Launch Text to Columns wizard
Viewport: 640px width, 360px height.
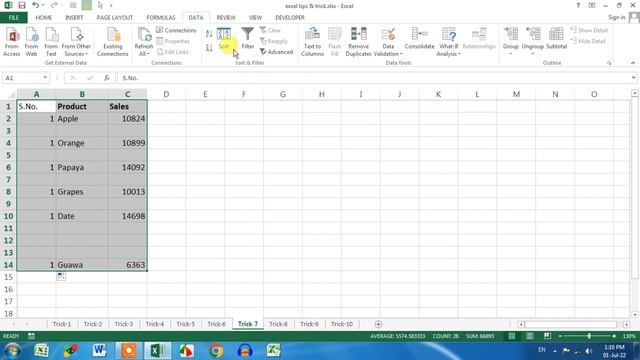tap(312, 42)
